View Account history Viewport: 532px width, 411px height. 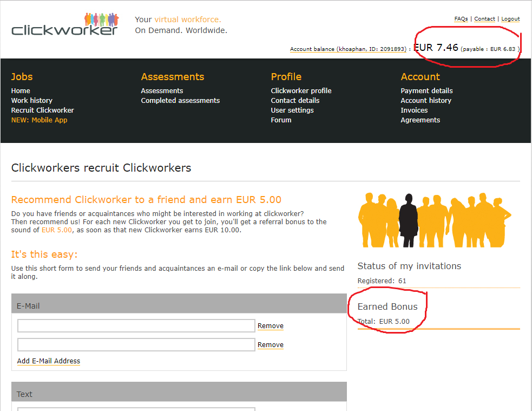(x=426, y=101)
